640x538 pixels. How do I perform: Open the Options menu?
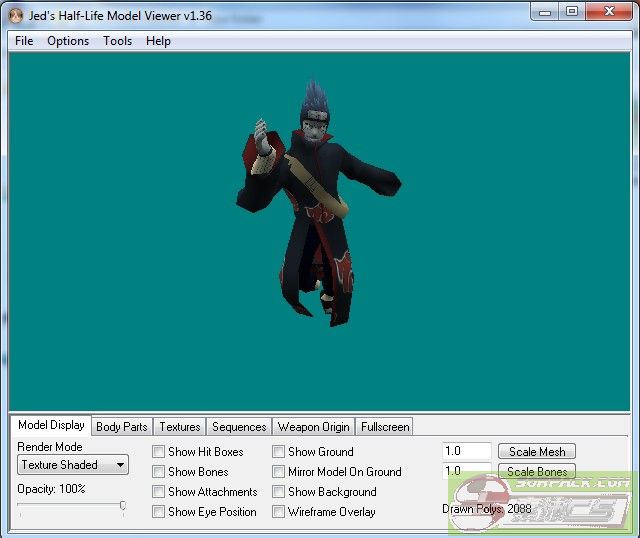pyautogui.click(x=68, y=41)
